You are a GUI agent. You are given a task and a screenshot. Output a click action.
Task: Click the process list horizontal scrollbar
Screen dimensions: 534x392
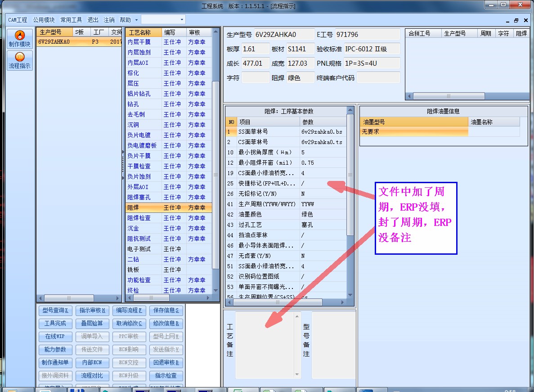[151, 297]
